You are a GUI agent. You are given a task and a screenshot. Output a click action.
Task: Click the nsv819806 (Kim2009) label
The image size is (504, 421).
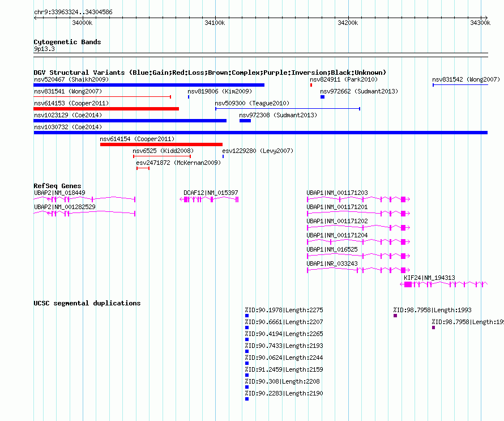tap(220, 91)
